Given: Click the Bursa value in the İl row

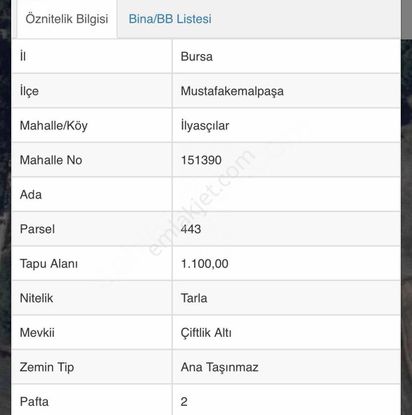Looking at the screenshot, I should [x=197, y=56].
